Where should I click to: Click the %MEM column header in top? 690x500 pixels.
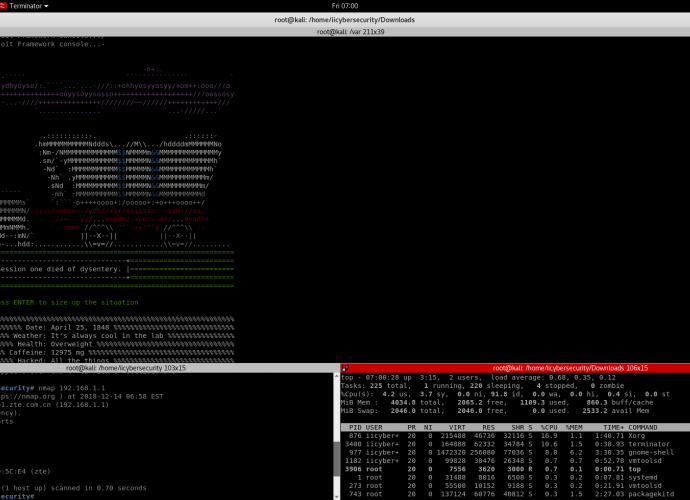pyautogui.click(x=574, y=427)
